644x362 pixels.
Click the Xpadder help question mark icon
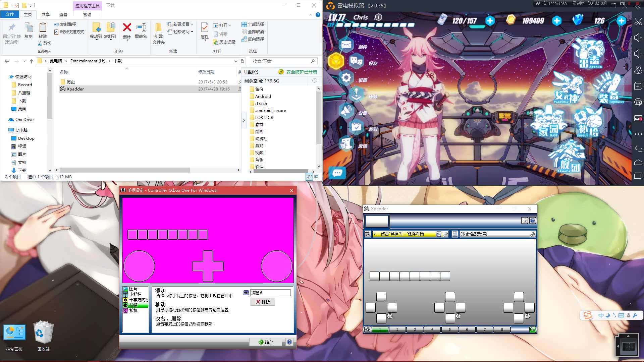pyautogui.click(x=532, y=221)
